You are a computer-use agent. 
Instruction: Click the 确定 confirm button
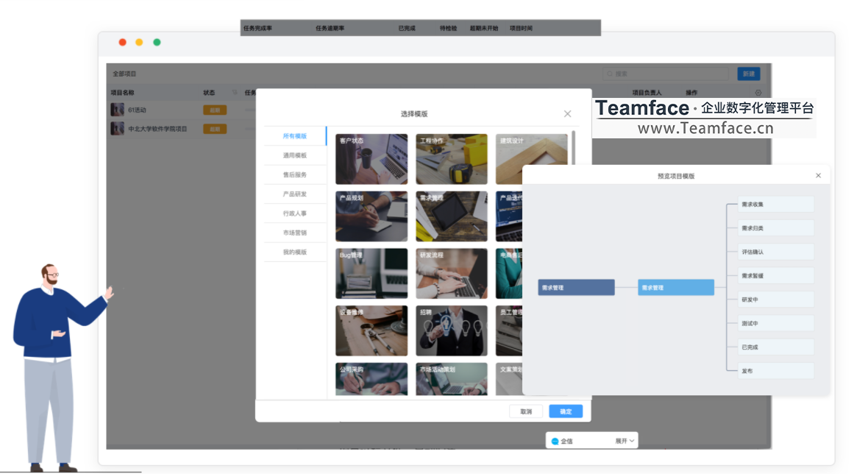pyautogui.click(x=566, y=411)
